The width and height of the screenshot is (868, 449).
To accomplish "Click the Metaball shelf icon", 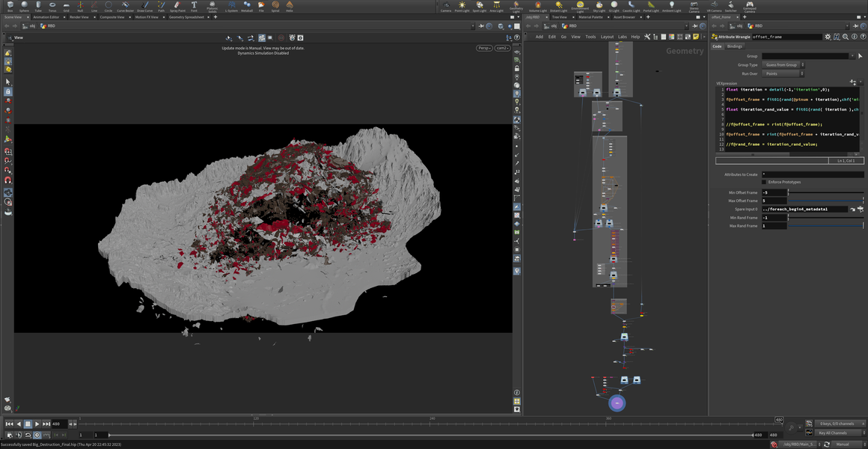I will (x=247, y=7).
